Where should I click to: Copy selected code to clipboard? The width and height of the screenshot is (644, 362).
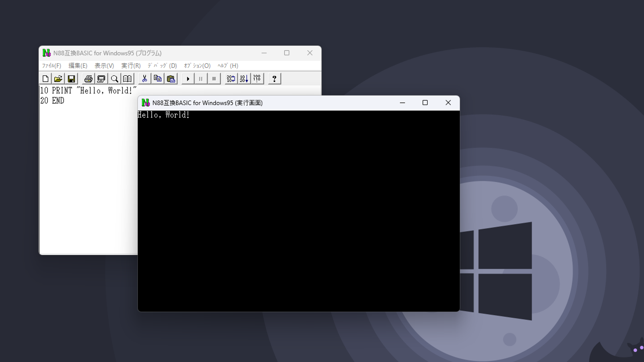[157, 79]
